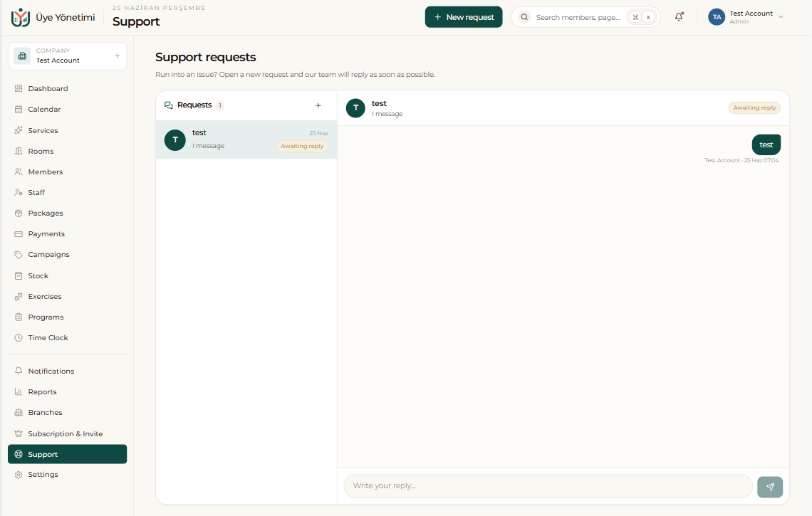The image size is (812, 516).
Task: Click Awaiting reply badge in conversation header
Action: tap(754, 107)
